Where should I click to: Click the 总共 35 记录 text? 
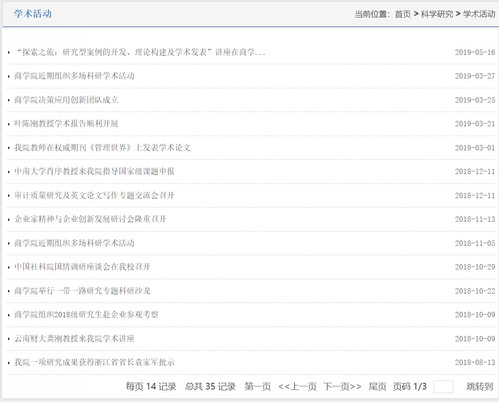tap(210, 386)
